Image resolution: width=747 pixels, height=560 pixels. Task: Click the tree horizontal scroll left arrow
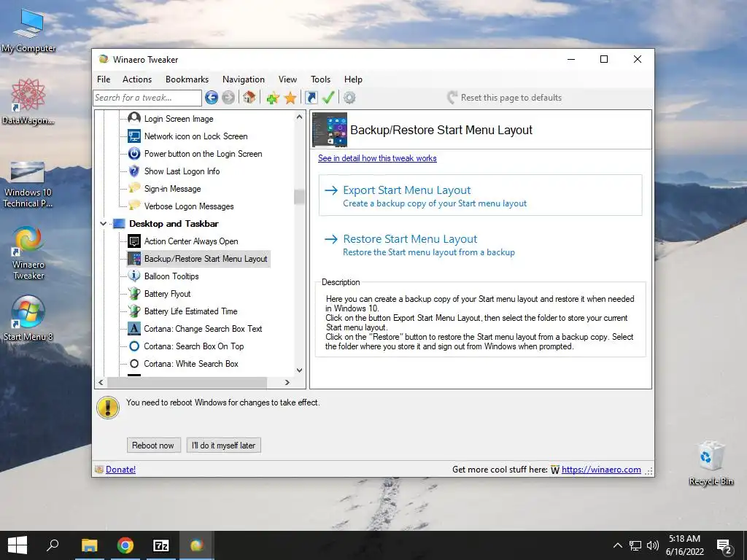pos(101,382)
